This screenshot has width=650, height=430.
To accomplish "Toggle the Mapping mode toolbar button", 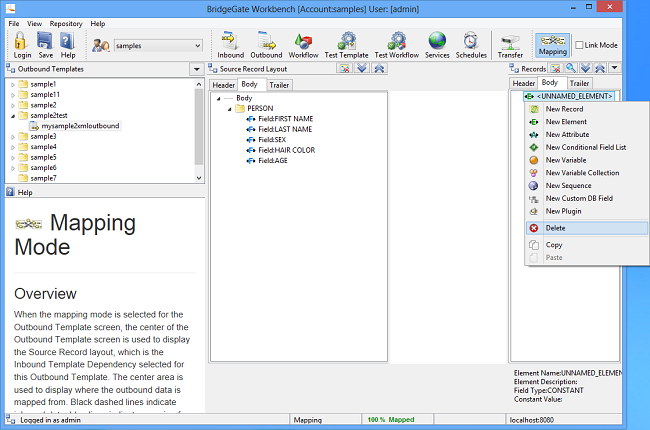I will coord(553,45).
